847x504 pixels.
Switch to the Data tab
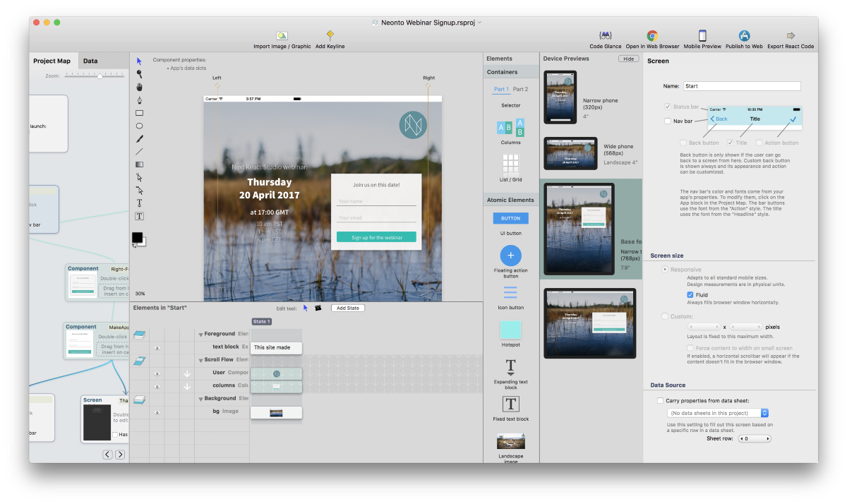click(90, 61)
